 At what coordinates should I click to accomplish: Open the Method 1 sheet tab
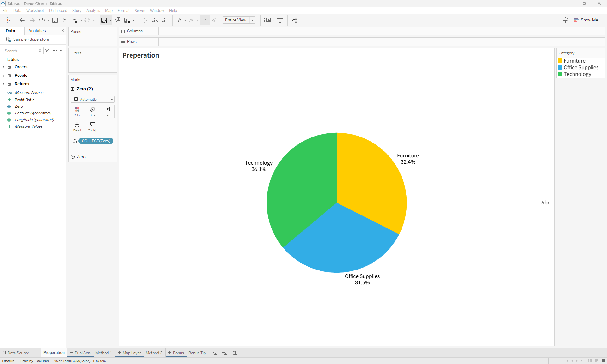point(104,353)
